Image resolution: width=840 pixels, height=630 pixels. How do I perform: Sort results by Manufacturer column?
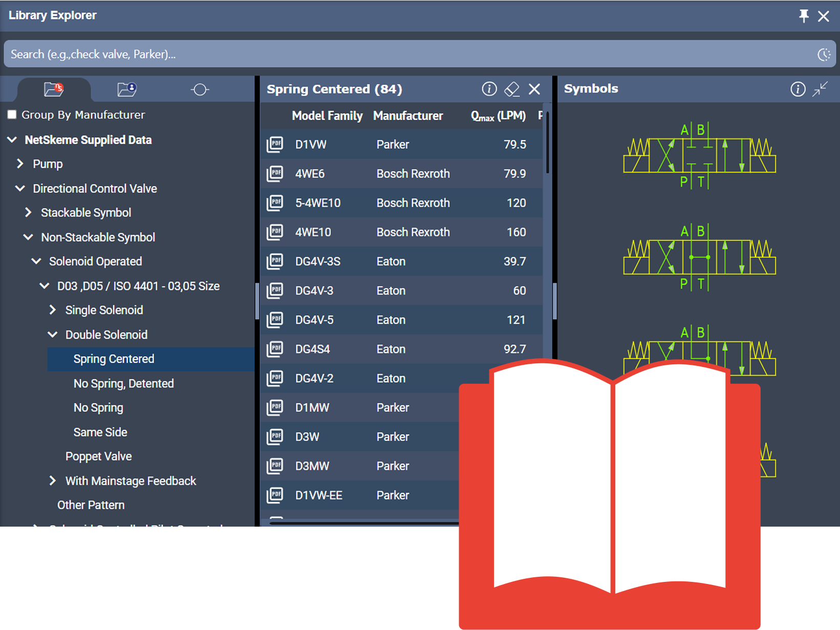pyautogui.click(x=408, y=116)
